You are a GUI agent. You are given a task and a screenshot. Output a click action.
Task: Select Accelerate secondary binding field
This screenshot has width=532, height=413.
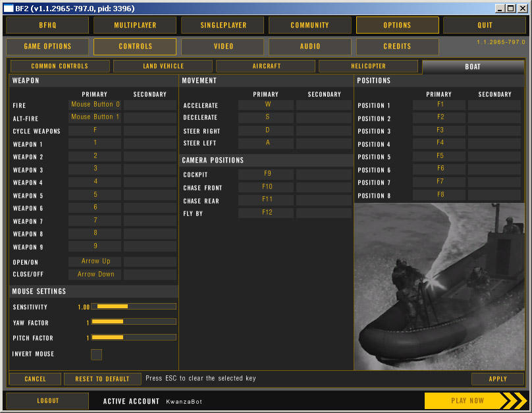(324, 105)
